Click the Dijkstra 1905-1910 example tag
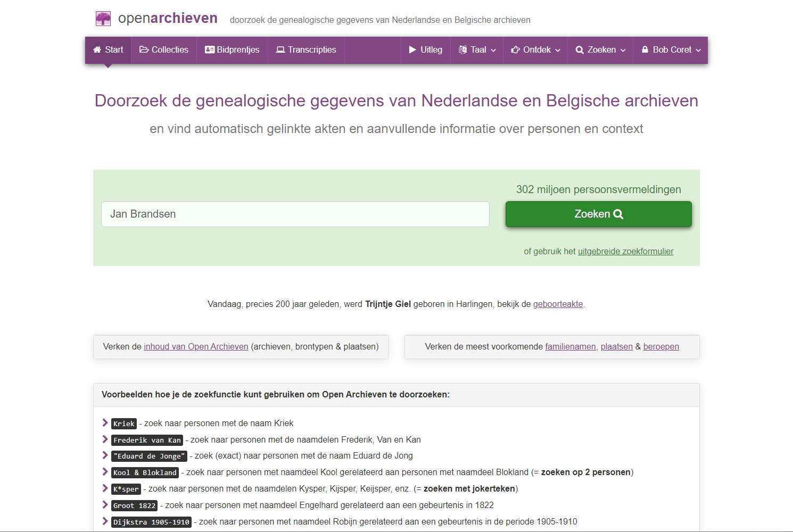Image resolution: width=793 pixels, height=532 pixels. (151, 522)
